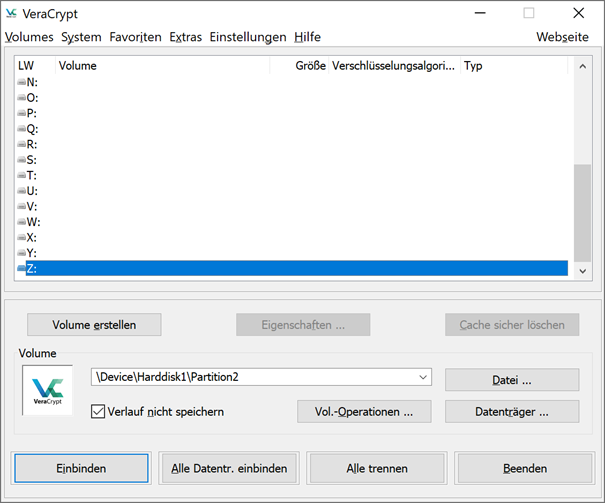This screenshot has width=605, height=503.
Task: Click the drive icon for letter Z:
Action: tap(21, 269)
